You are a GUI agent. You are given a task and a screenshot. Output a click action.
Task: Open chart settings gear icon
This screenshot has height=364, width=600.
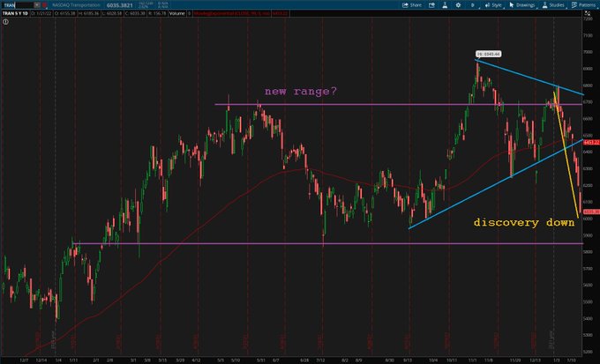(x=458, y=5)
